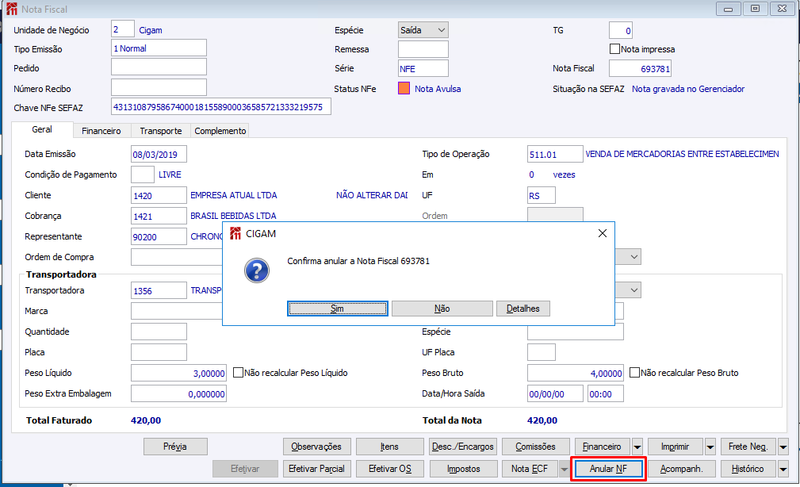The width and height of the screenshot is (800, 487).
Task: Enable Não recalcular Peso Líquido checkbox
Action: [x=238, y=373]
